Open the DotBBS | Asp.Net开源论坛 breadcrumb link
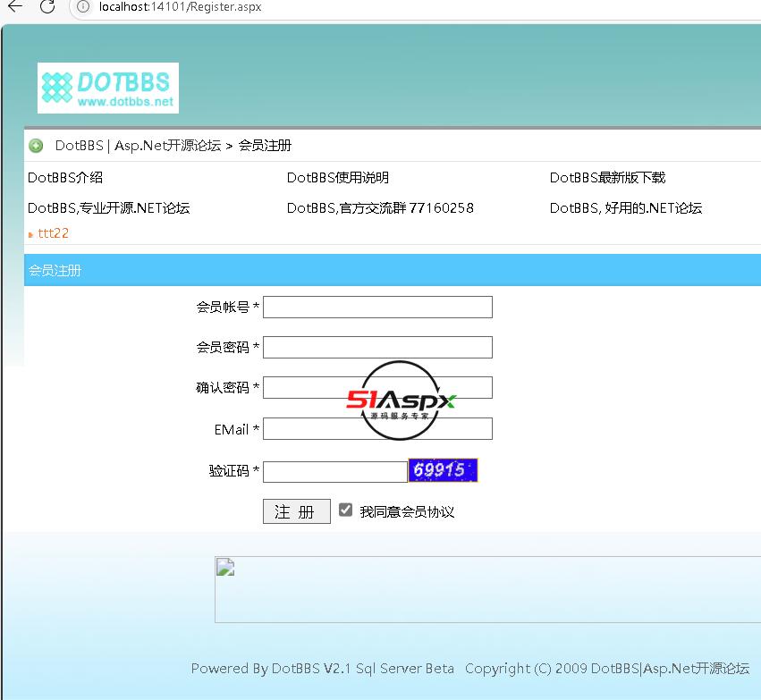Screen dimensions: 761x700 pyautogui.click(x=138, y=146)
